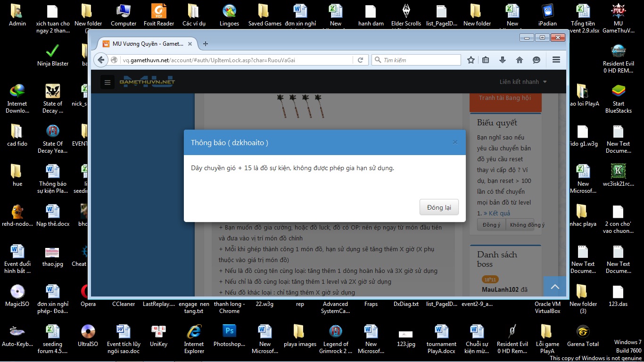
Task: Click the chat smiley toolbar icon
Action: click(x=537, y=60)
